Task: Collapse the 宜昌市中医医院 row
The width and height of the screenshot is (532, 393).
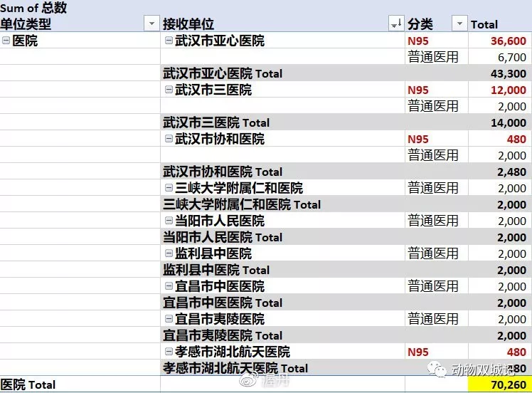Action: click(169, 286)
